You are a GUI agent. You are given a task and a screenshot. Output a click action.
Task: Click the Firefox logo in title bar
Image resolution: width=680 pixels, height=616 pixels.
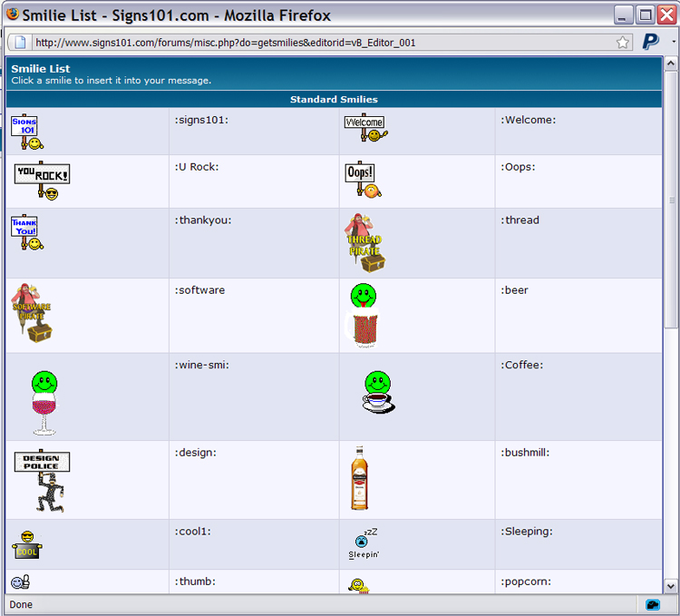click(x=13, y=15)
